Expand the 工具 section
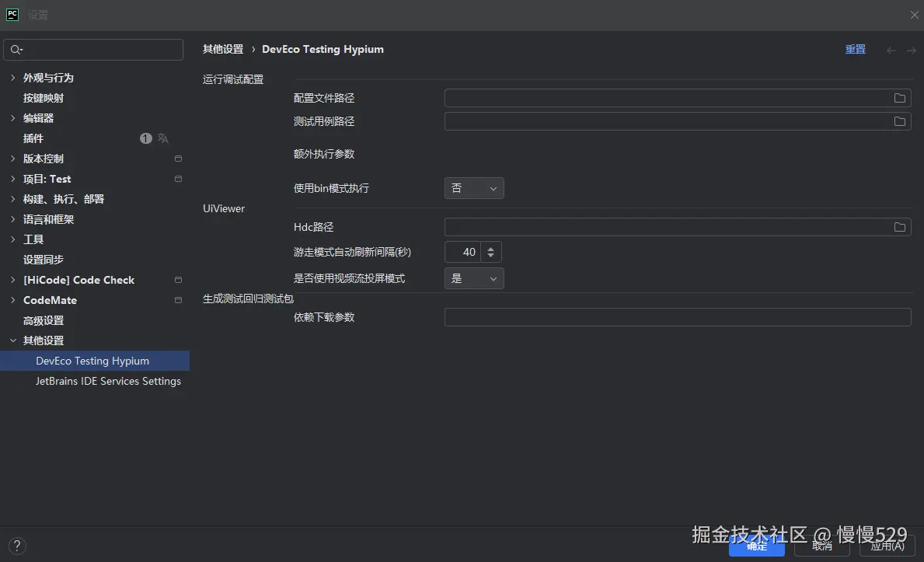Screen dimensions: 924x562 (13, 239)
